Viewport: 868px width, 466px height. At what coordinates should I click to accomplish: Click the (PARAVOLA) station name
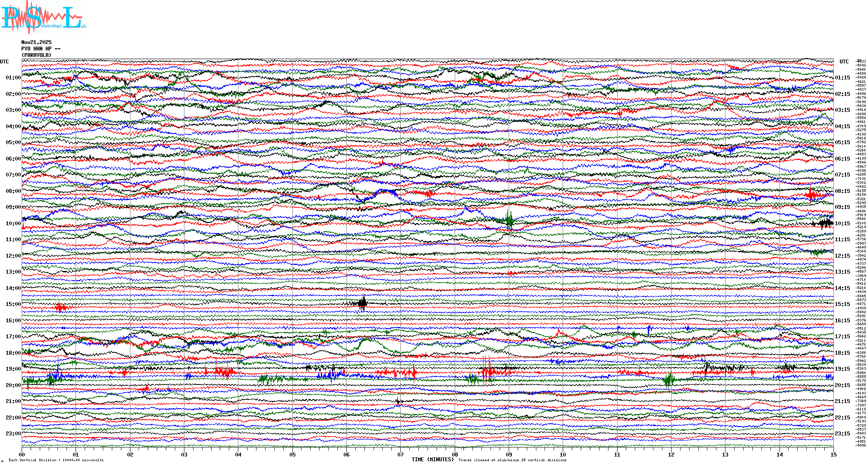36,55
